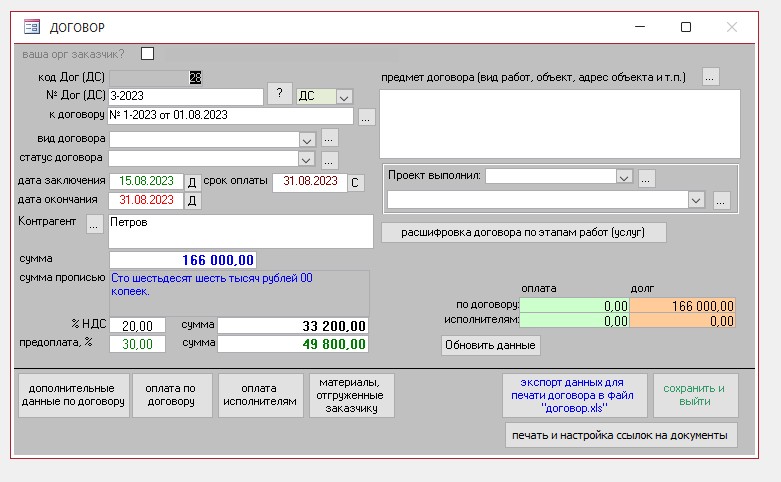Expand the Проект выполнил dropdown
Image resolution: width=781 pixels, height=482 pixels.
click(x=624, y=177)
